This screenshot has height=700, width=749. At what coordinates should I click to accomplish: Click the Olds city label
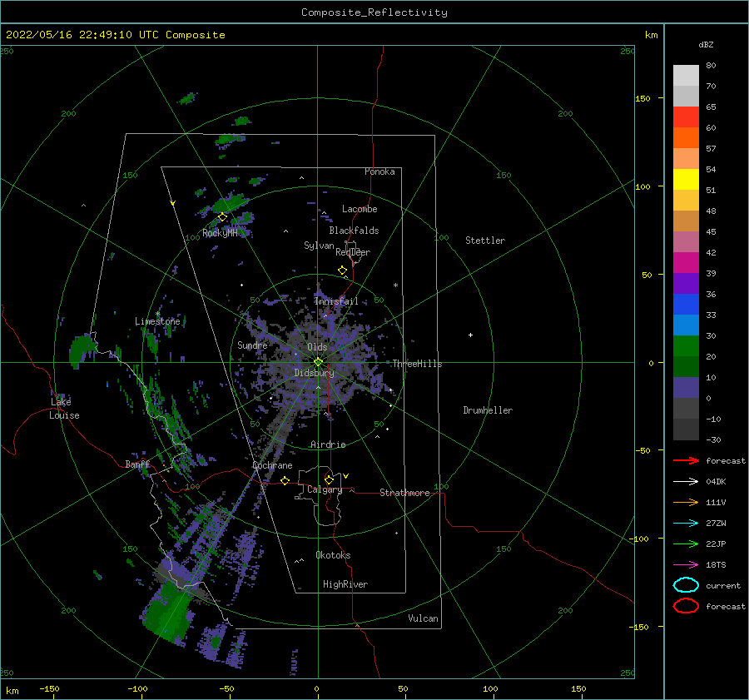[317, 347]
